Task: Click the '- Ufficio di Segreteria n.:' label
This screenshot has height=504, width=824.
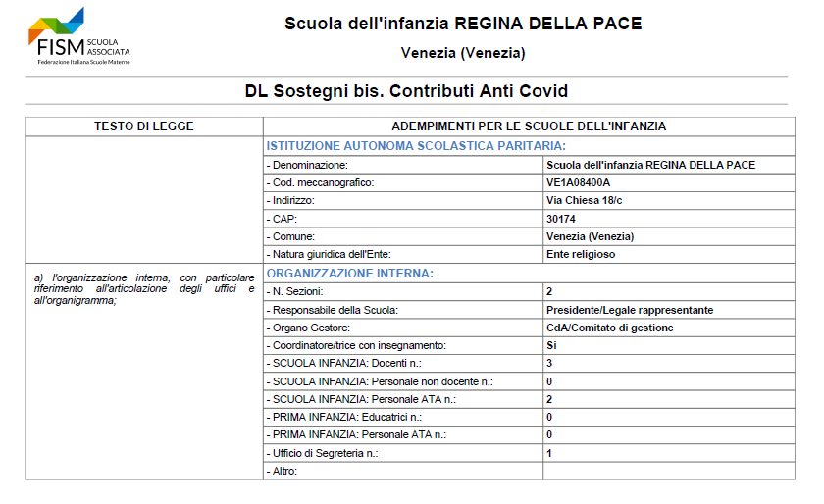Action: [x=322, y=454]
